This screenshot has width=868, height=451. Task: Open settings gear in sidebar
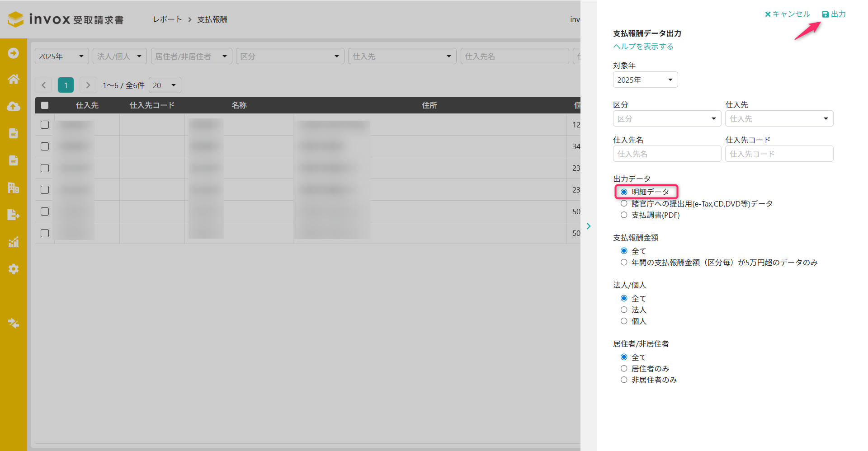(14, 269)
